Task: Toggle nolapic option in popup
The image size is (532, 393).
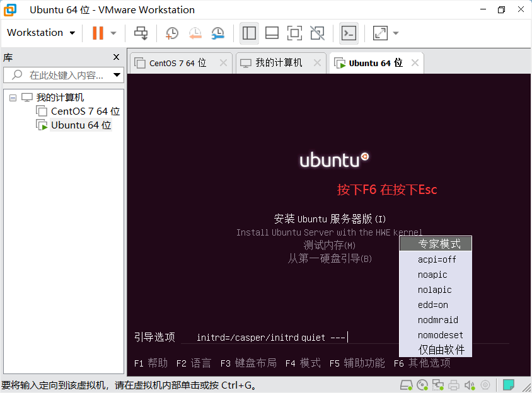Action: click(x=436, y=290)
